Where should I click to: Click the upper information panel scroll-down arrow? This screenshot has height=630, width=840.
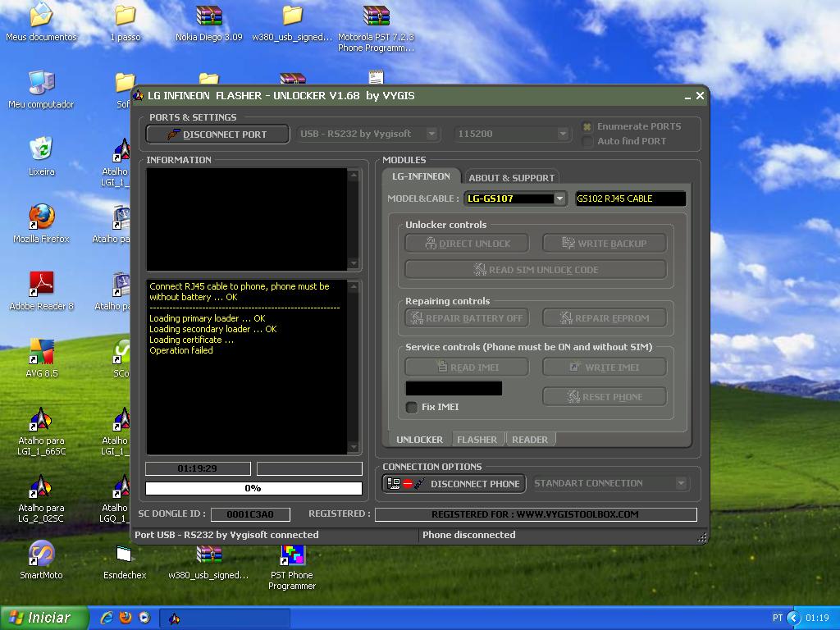point(353,263)
